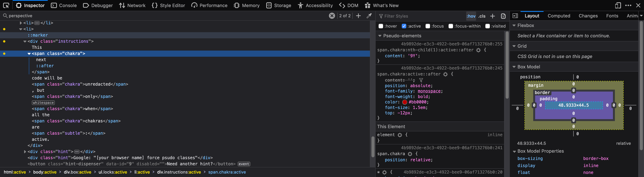Enable the :focus-within checkbox
This screenshot has width=644, height=177.
coord(451,26)
